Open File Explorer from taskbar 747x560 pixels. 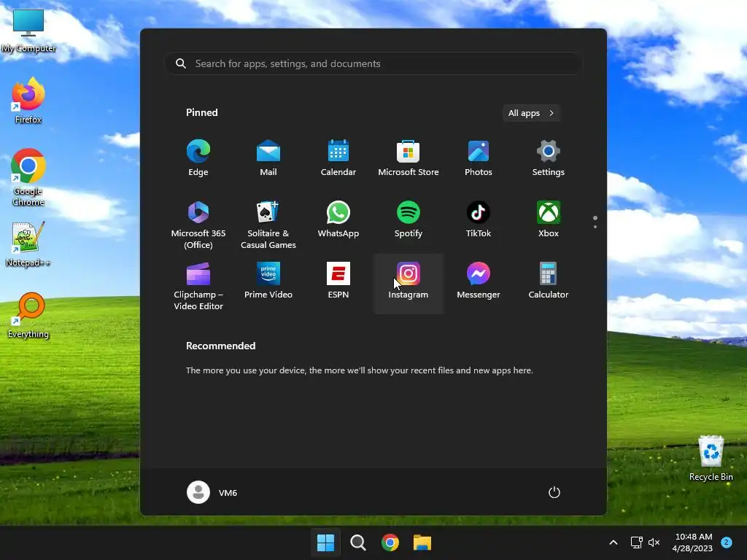pos(422,542)
